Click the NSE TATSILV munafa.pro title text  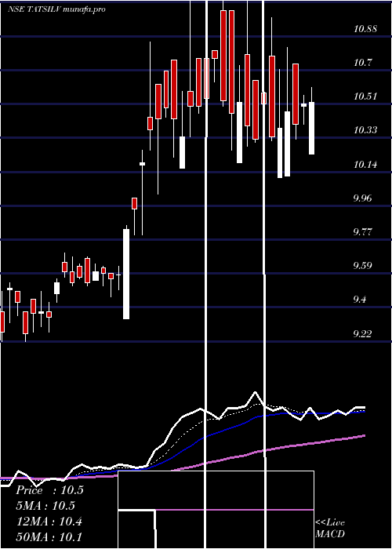pos(56,9)
